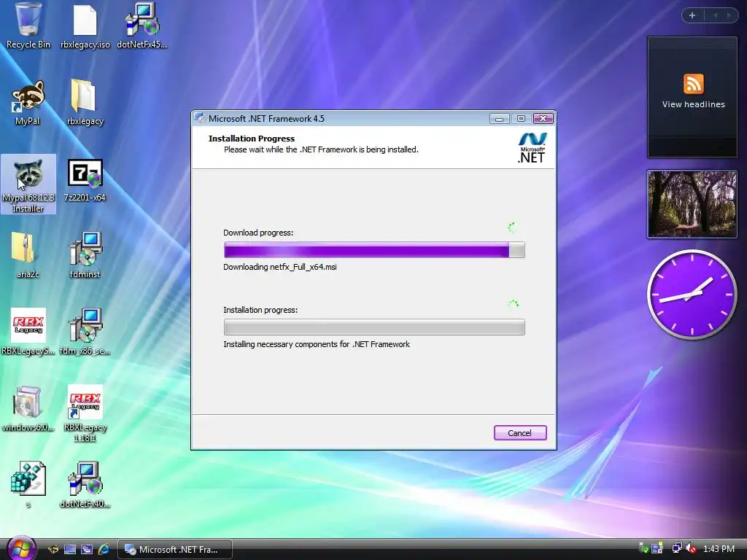Click Switch between windows Quick Launch icon

coord(87,550)
